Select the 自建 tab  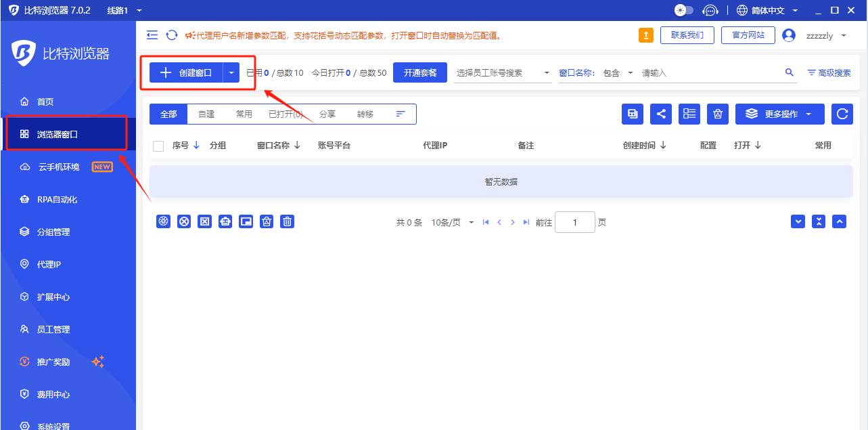click(206, 114)
